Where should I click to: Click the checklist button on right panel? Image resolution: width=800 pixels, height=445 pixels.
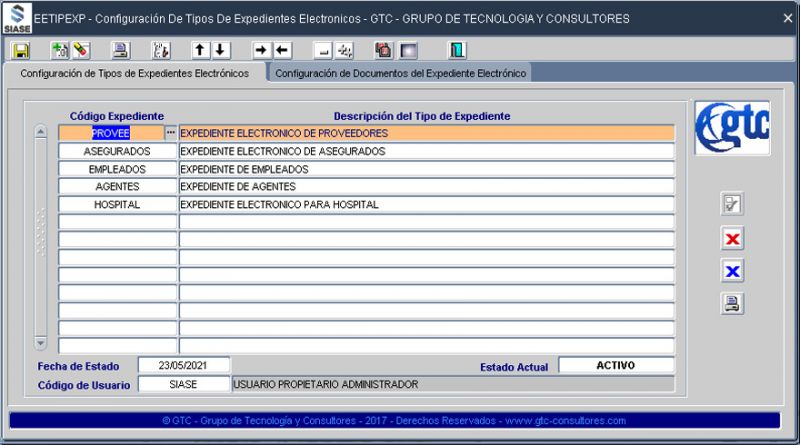[x=733, y=205]
